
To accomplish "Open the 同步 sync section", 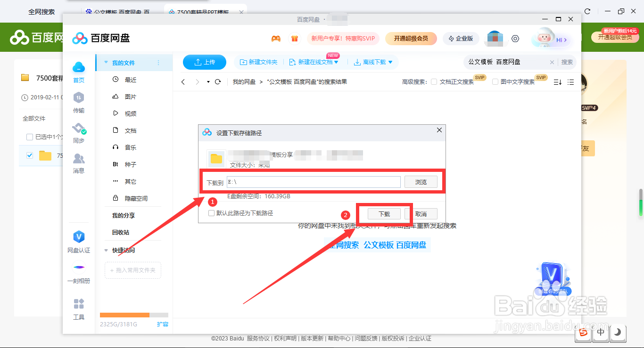I will pyautogui.click(x=79, y=133).
